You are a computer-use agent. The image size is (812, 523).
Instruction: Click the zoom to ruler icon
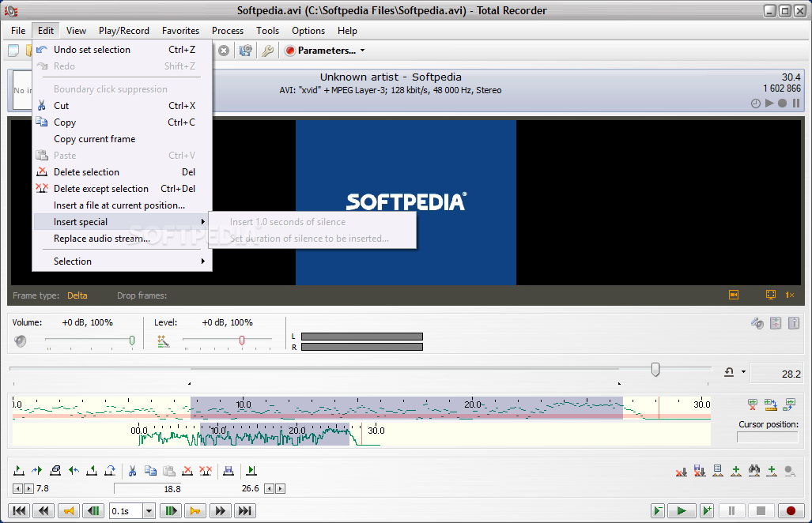(x=771, y=404)
